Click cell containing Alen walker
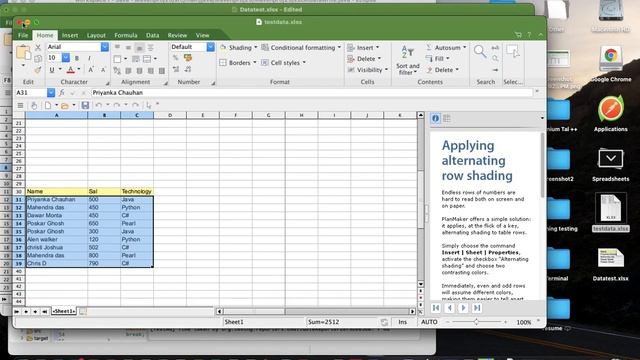Image resolution: width=640 pixels, height=360 pixels. pyautogui.click(x=57, y=240)
